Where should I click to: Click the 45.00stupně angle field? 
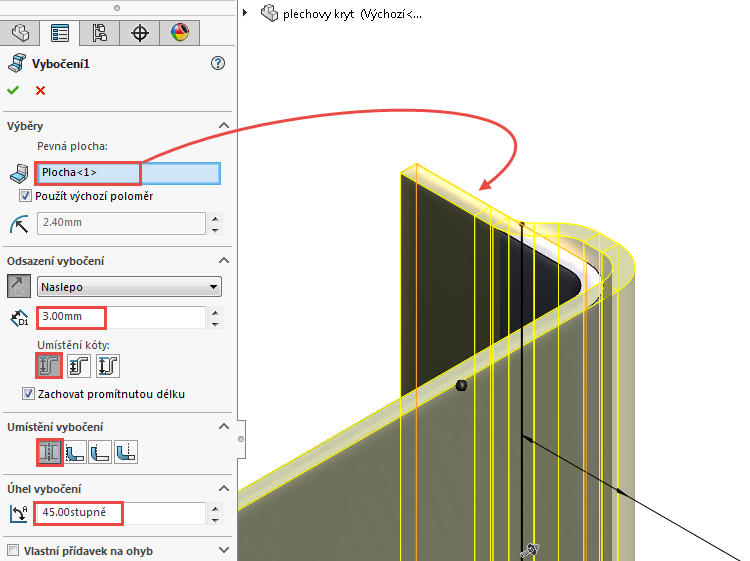point(121,513)
